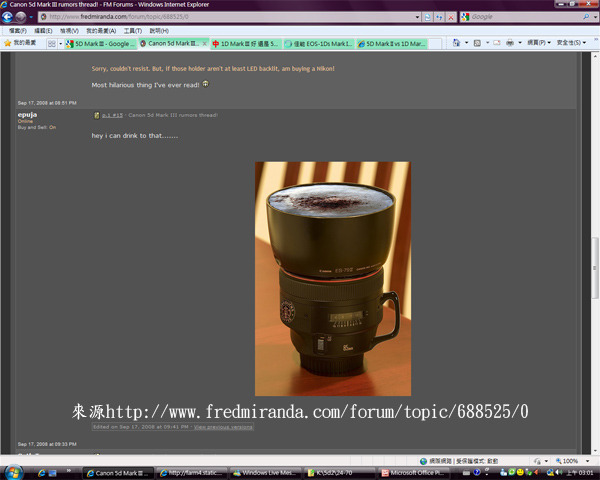Screen dimensions: 600x480
Task: Click the Google search box
Action: (x=526, y=17)
